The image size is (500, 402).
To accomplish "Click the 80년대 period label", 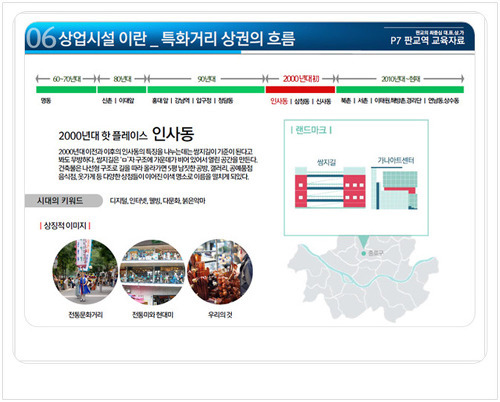I will [x=122, y=79].
